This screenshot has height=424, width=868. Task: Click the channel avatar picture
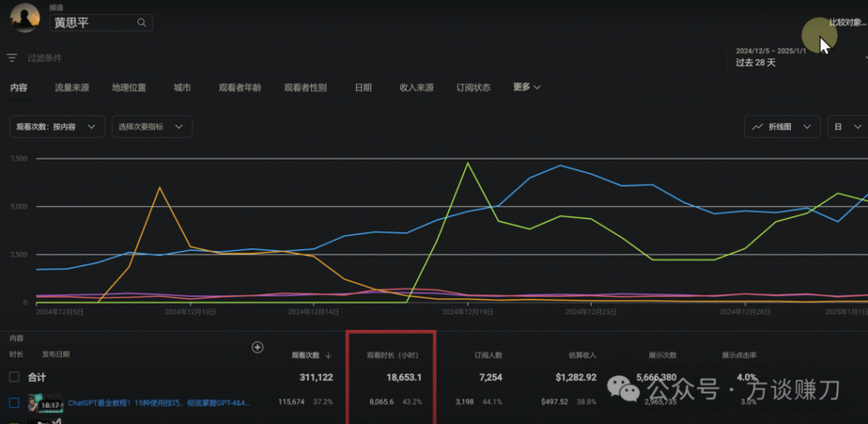point(23,18)
